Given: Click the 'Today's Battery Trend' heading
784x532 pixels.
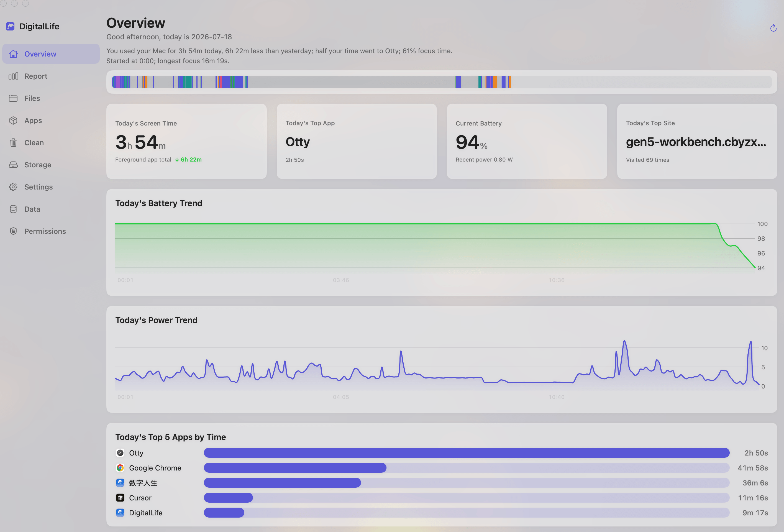Looking at the screenshot, I should pyautogui.click(x=158, y=203).
